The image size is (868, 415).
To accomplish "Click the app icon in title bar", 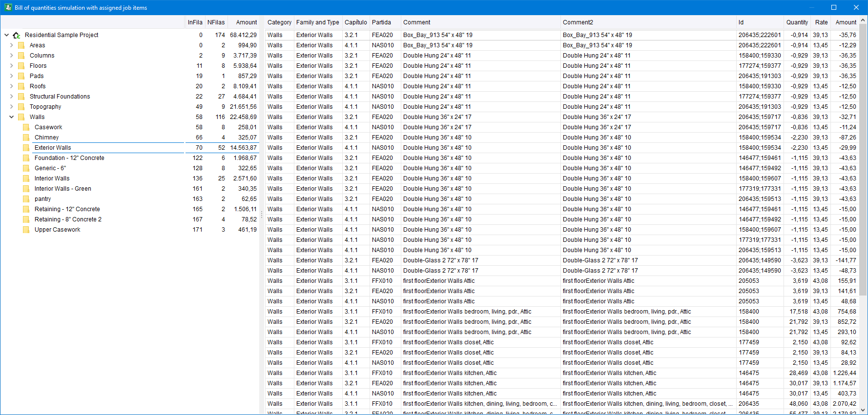I will (x=8, y=7).
